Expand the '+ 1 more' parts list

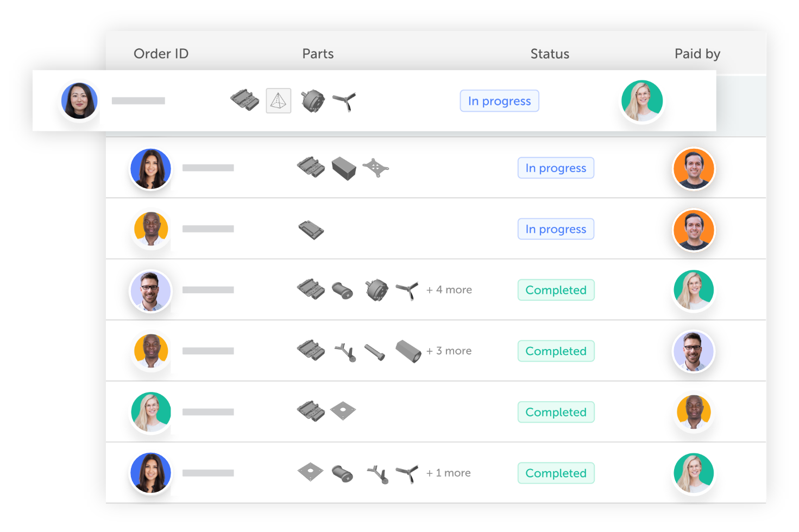click(x=449, y=473)
